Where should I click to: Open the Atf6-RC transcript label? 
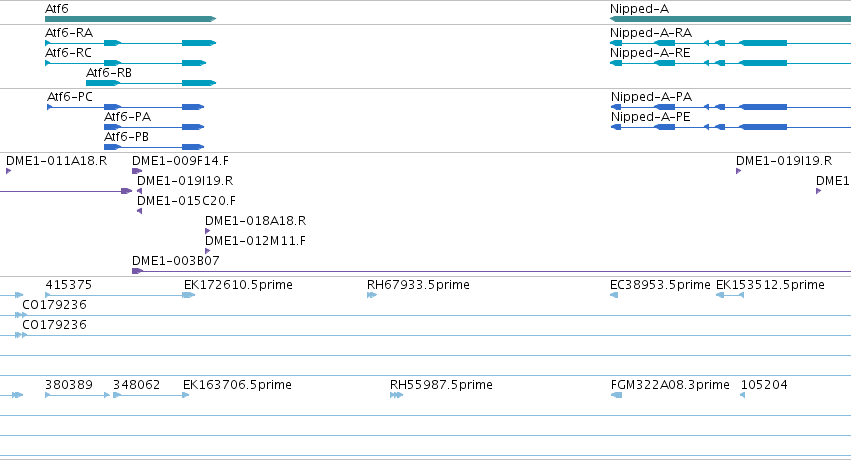coord(68,53)
